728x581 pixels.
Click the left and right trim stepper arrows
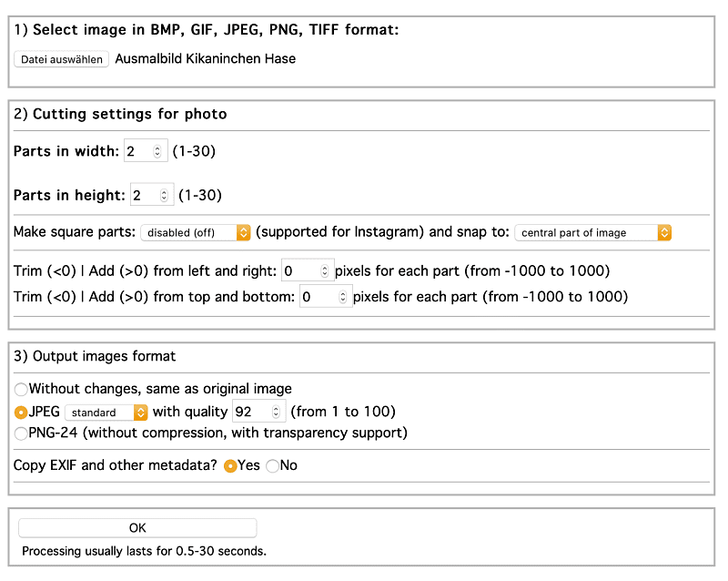tap(325, 271)
